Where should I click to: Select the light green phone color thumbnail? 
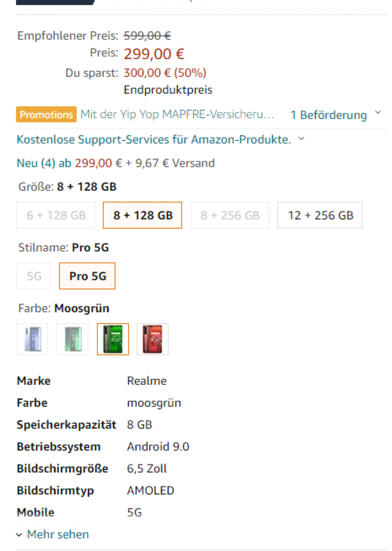tap(73, 339)
